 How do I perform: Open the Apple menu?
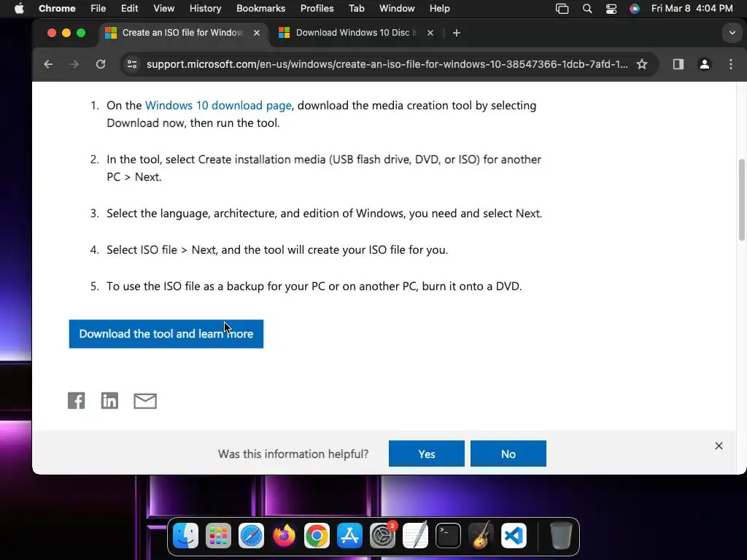point(19,9)
